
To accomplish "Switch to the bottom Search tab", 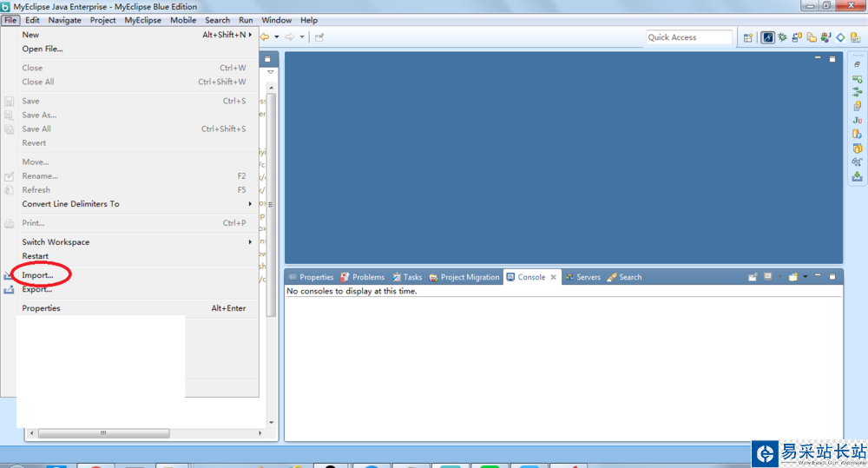I will pos(624,277).
